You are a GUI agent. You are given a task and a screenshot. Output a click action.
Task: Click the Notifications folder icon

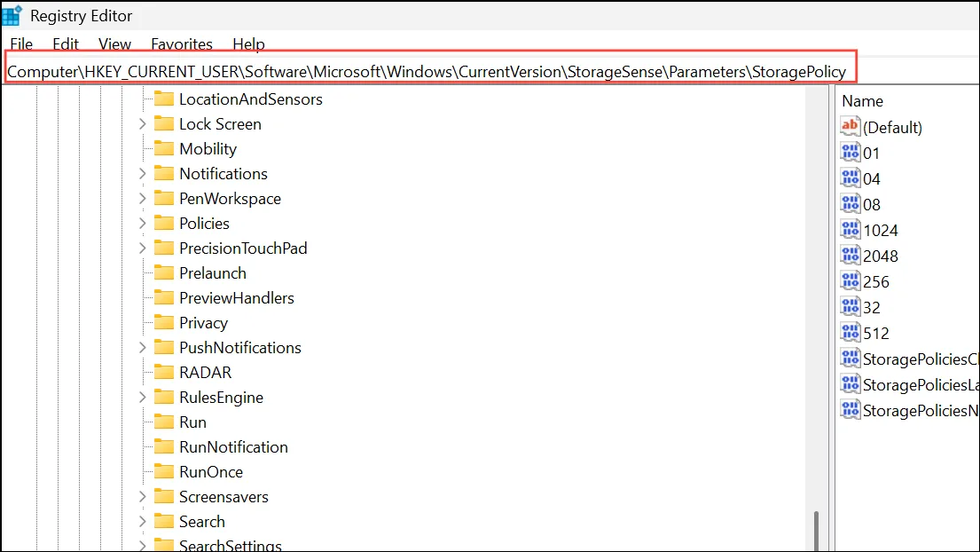click(x=164, y=173)
